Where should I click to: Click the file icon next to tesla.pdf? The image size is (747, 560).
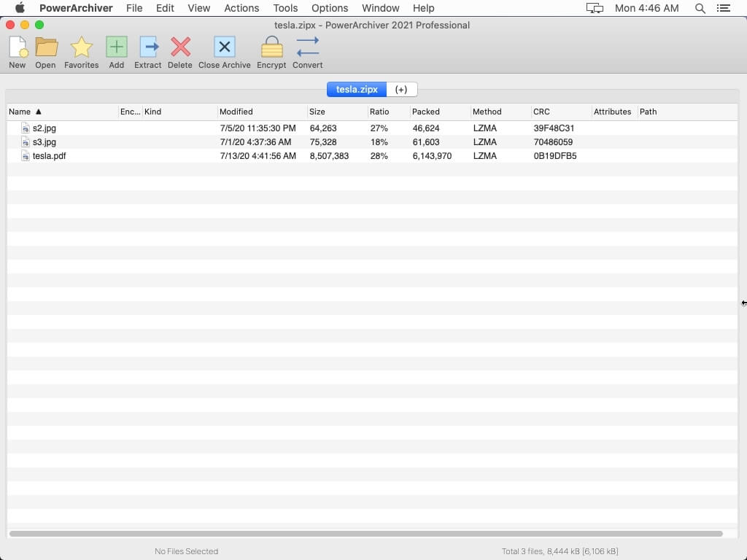tap(26, 156)
